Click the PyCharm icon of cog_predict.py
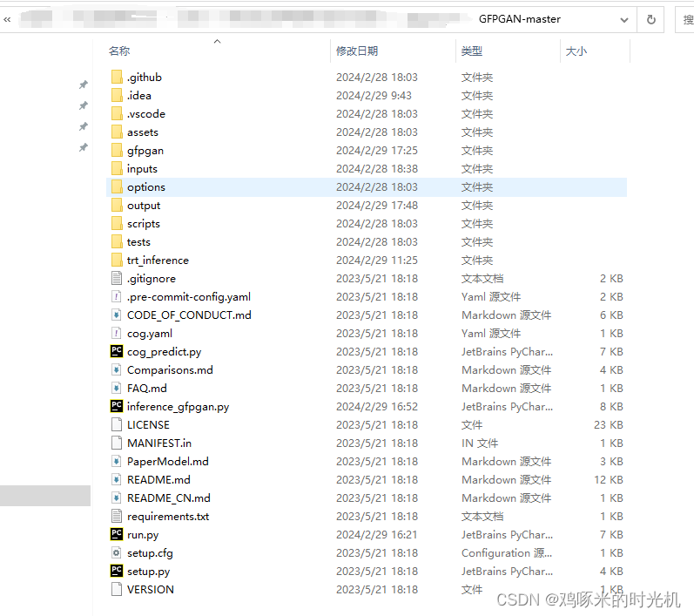694x616 pixels. (x=117, y=352)
